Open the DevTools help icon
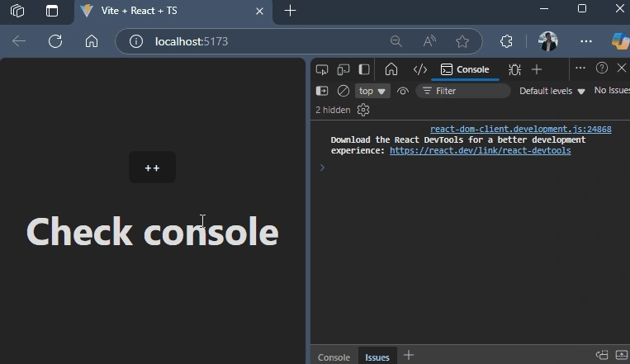Image resolution: width=630 pixels, height=364 pixels. point(601,68)
